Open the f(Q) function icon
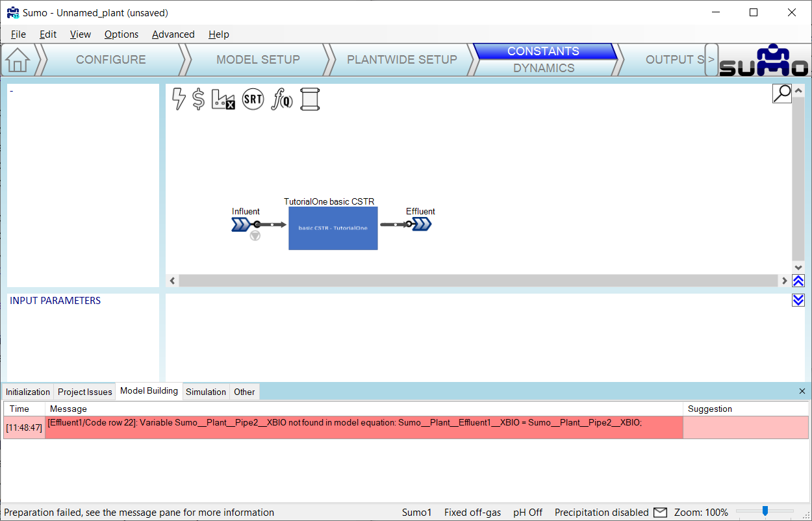This screenshot has width=812, height=521. point(282,99)
